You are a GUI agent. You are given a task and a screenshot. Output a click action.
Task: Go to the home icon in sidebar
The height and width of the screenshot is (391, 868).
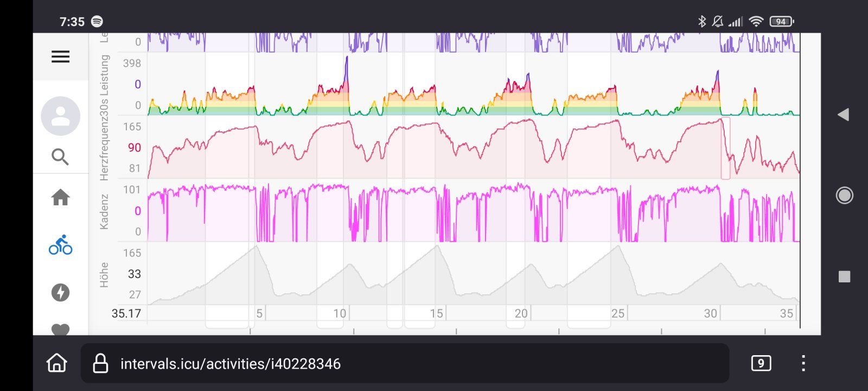[60, 197]
